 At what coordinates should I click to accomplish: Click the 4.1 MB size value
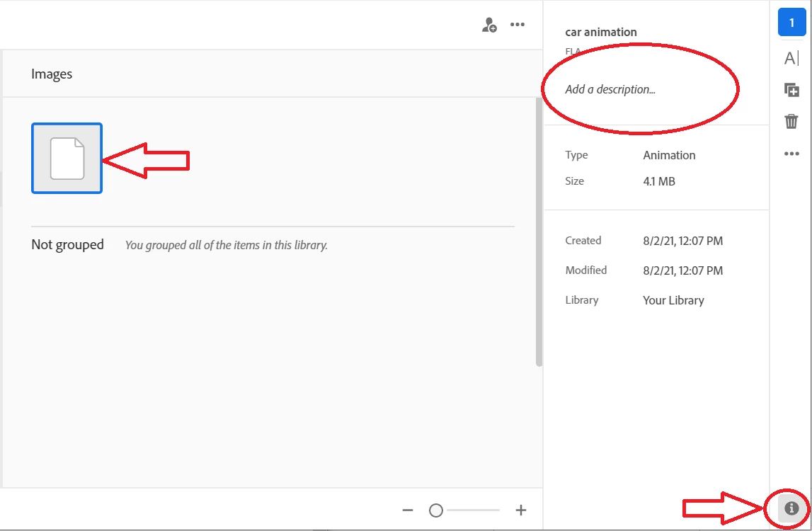(x=658, y=181)
